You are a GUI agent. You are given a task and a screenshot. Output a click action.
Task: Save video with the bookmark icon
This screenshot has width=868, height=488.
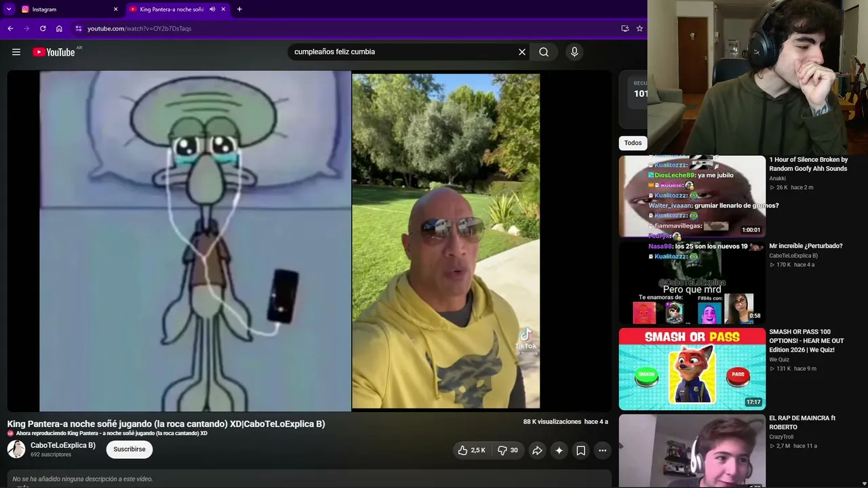coord(580,450)
